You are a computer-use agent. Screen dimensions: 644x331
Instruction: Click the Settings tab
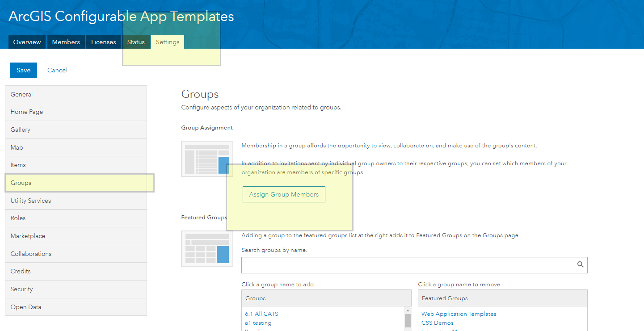pyautogui.click(x=168, y=42)
